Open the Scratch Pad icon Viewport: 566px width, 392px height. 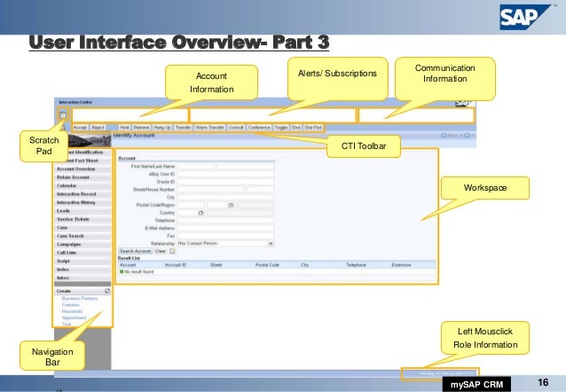(63, 115)
